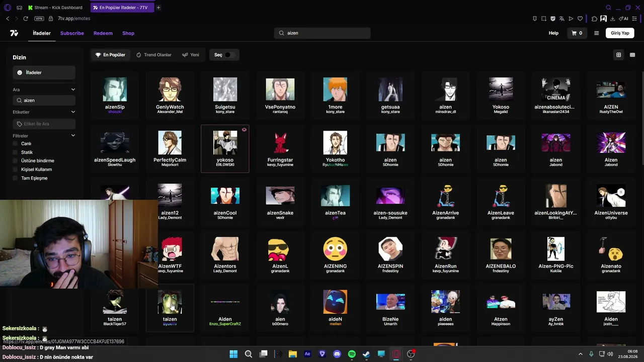This screenshot has height=362, width=644.
Task: Switch to compact grid view
Action: 632,55
